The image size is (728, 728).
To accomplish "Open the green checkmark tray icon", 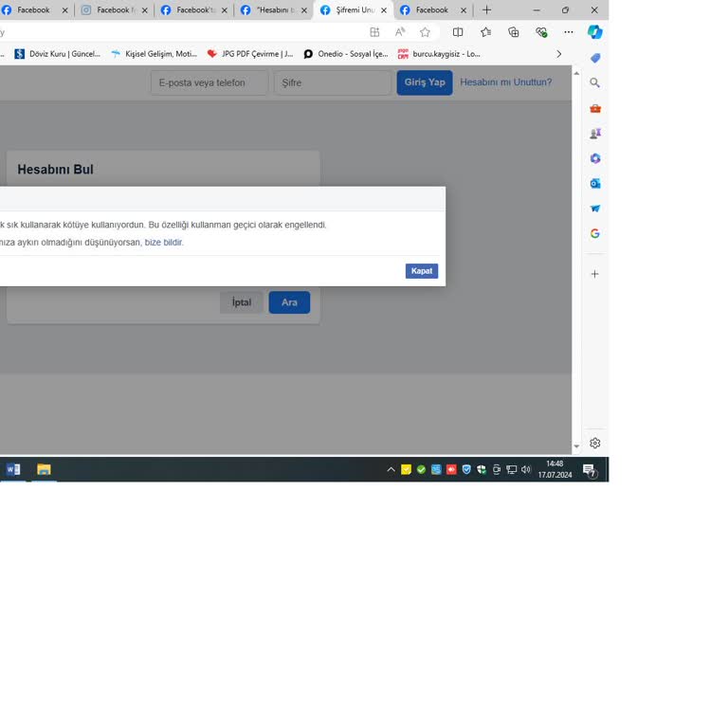I will (x=421, y=470).
